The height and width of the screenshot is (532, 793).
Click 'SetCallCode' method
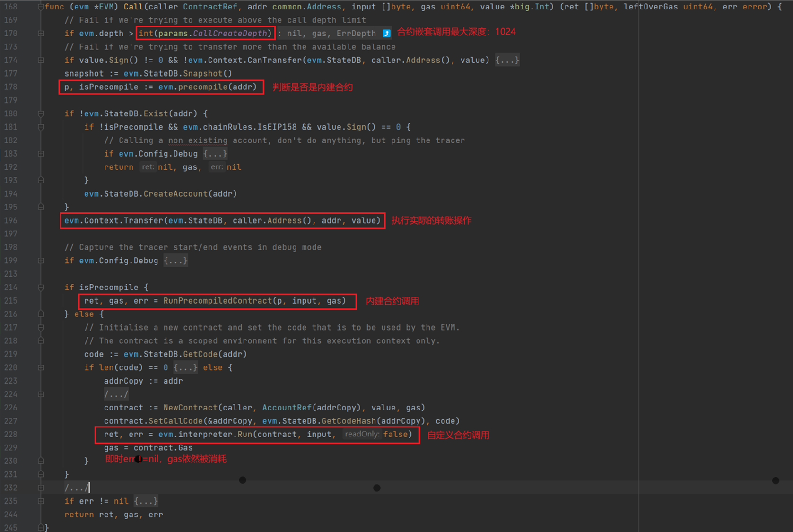[x=175, y=421]
